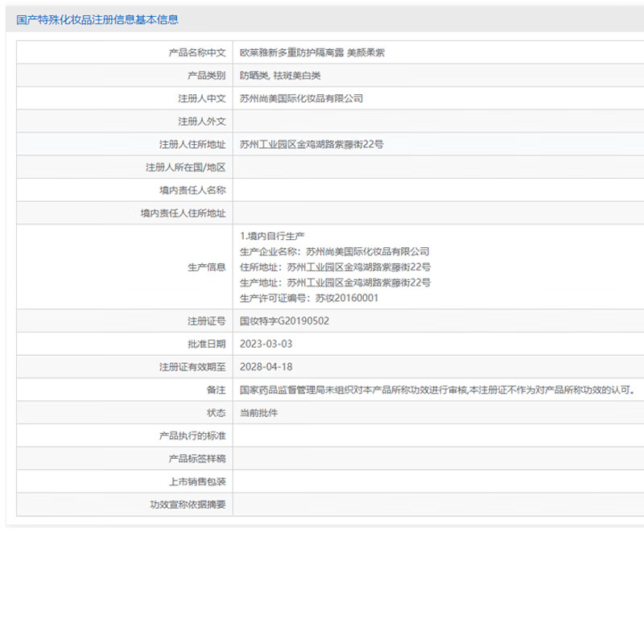Click the 产品标签样稿 label
Viewport: 644px width, 644px height.
(197, 459)
